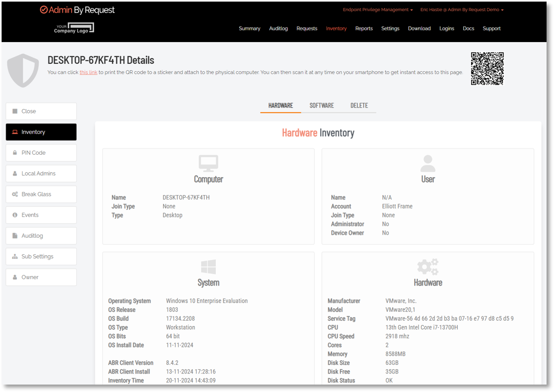The image size is (554, 392).
Task: Click the model value VMware20,1
Action: [x=400, y=310]
